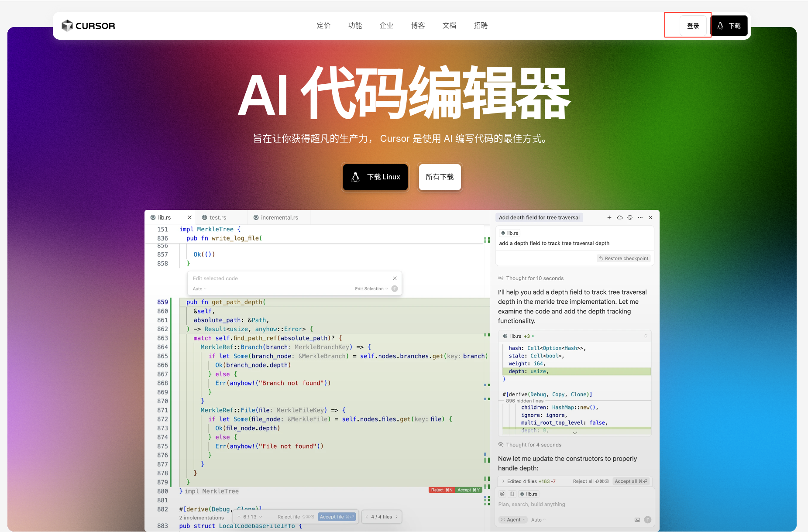Collapse the lib.rs +3 diff block chevron
Viewport: 808px width, 532px height.
[646, 336]
